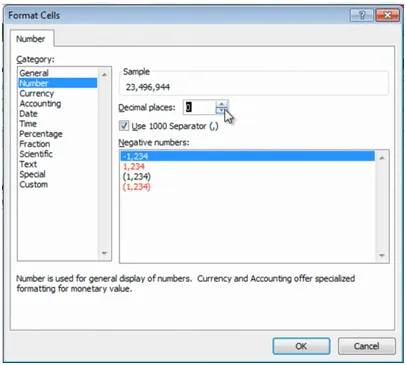The image size is (406, 365).
Task: Decrease decimal places with down spinner
Action: tap(221, 111)
